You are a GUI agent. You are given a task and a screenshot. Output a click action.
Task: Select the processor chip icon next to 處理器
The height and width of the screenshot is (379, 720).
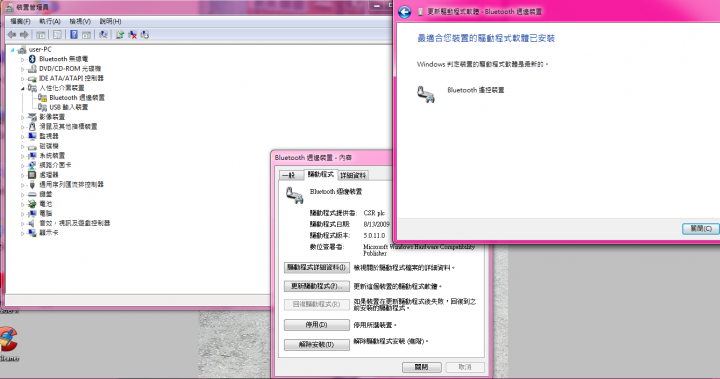tap(32, 175)
